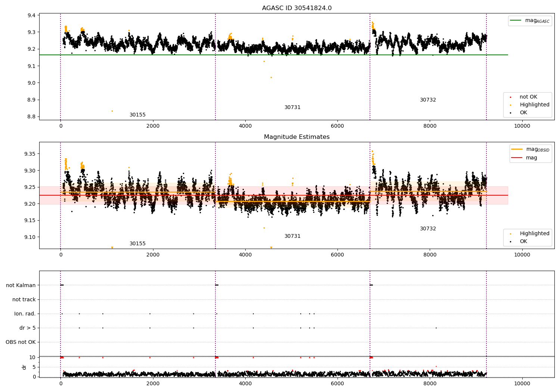Click the 9.10 y-axis tick label
560x392 pixels.
pos(30,237)
